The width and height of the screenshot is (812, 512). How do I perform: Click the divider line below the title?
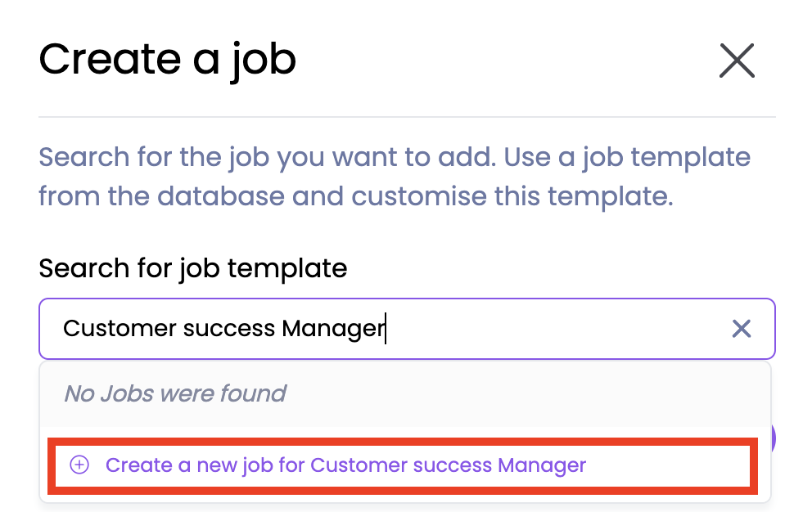coord(407,117)
